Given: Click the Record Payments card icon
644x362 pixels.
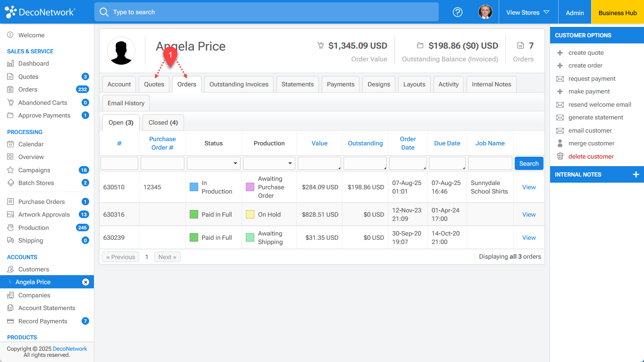Looking at the screenshot, I should [10, 321].
